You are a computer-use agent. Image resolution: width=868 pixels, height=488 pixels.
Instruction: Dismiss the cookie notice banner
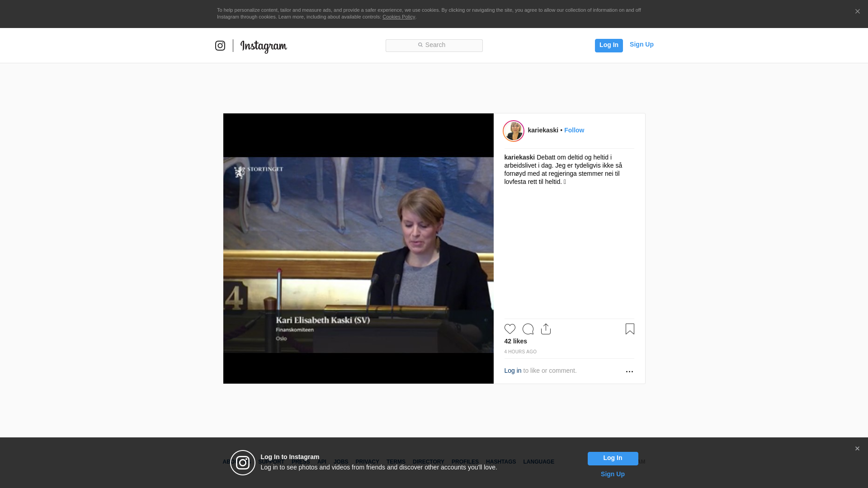pyautogui.click(x=857, y=12)
